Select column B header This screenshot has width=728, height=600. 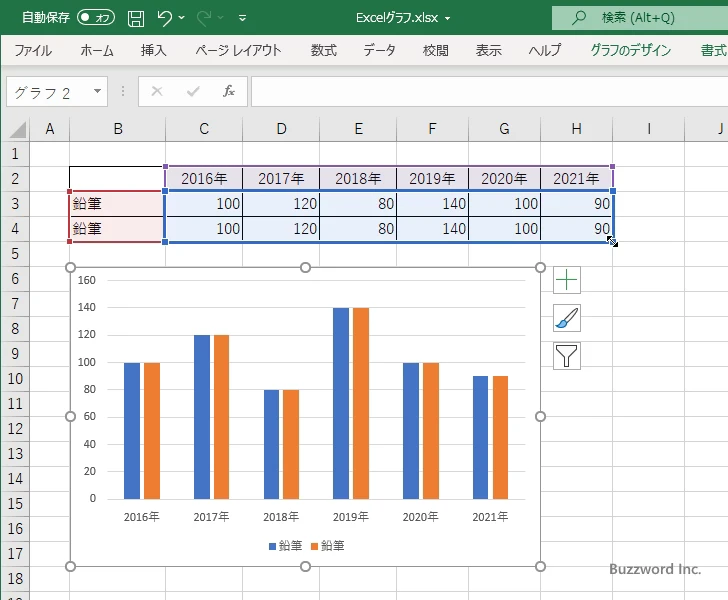[118, 129]
